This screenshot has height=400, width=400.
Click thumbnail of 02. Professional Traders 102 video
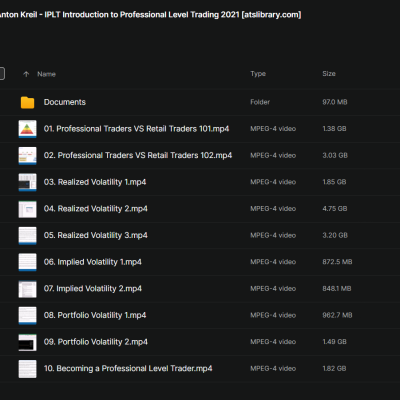pyautogui.click(x=27, y=156)
